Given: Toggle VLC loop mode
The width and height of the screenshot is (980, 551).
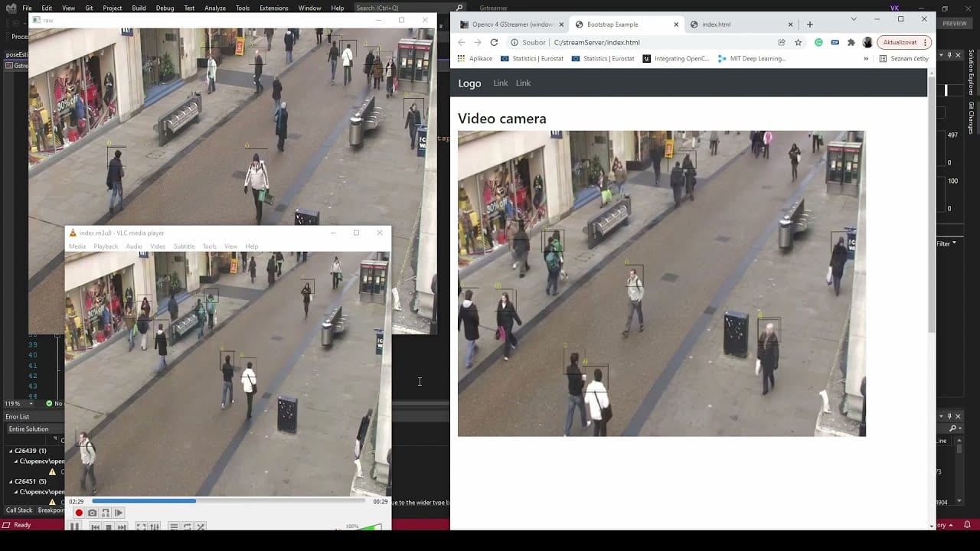Looking at the screenshot, I should (187, 527).
